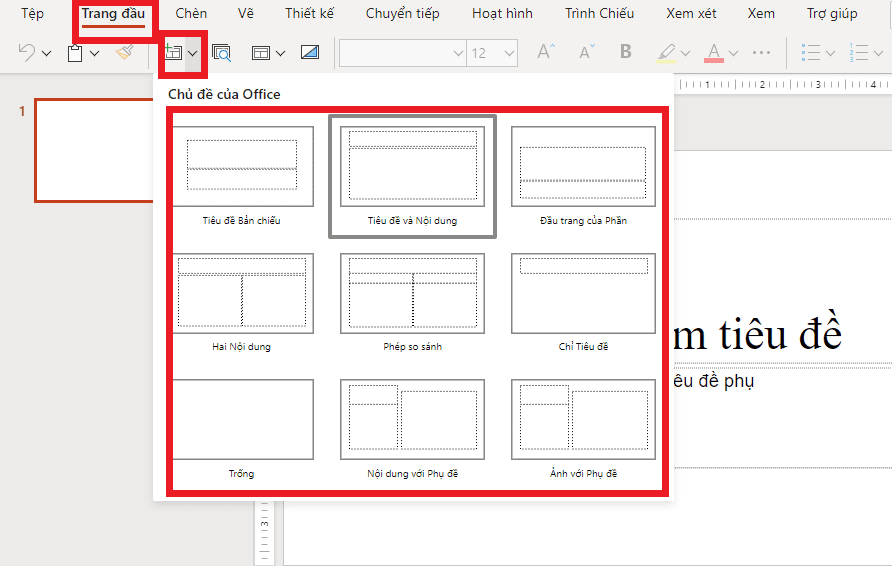Choose the Trống blank layout
Viewport: 892px width, 566px height.
[242, 429]
